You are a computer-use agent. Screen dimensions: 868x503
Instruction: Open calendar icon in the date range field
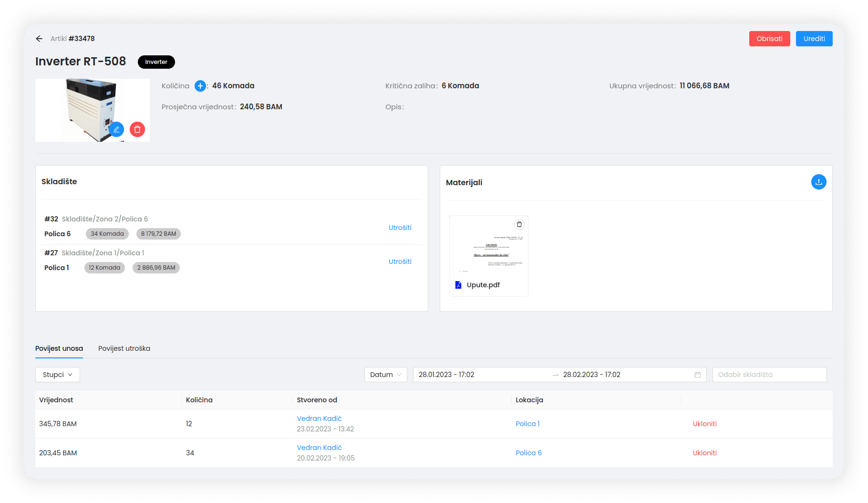[x=697, y=375]
